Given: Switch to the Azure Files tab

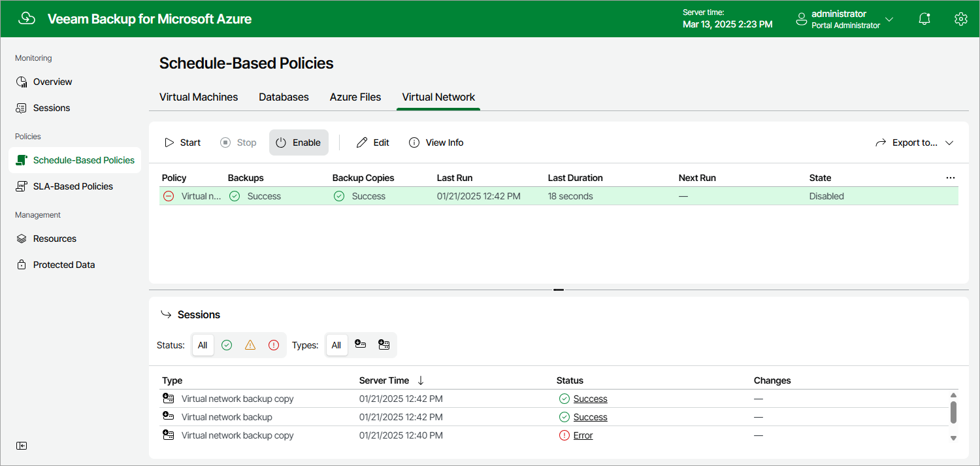Looking at the screenshot, I should click(x=355, y=97).
